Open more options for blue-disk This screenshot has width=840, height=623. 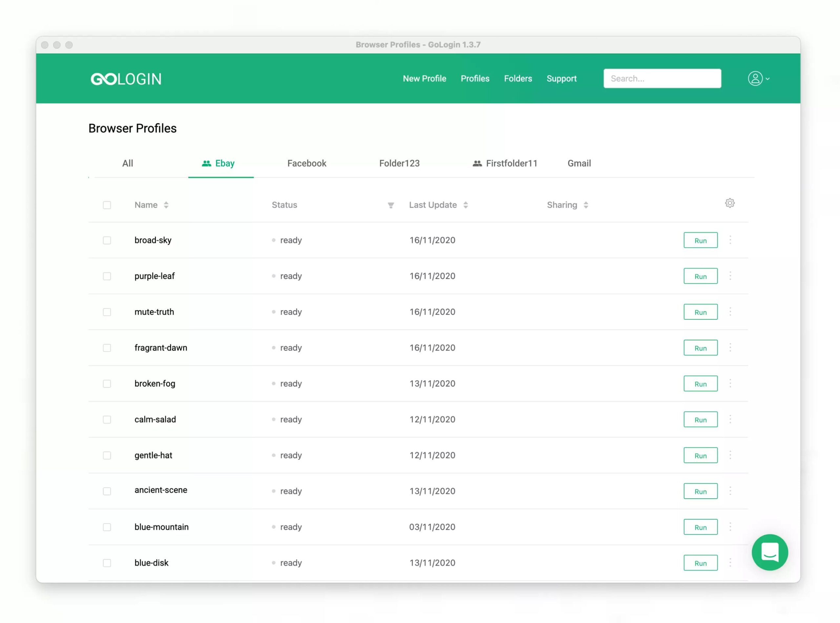(730, 563)
